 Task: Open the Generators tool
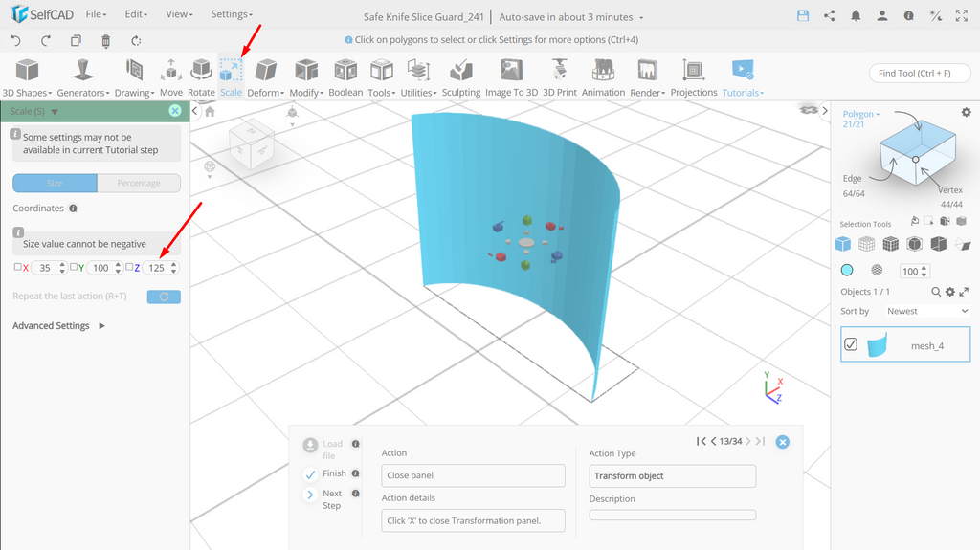click(82, 77)
